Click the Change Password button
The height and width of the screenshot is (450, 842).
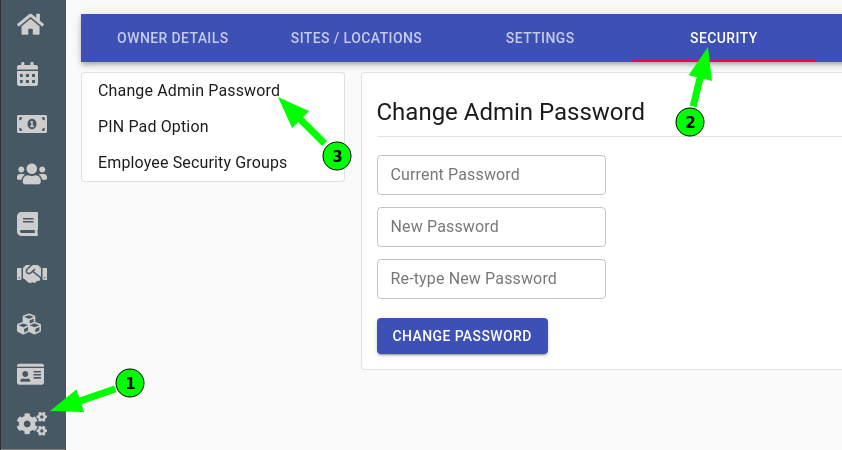[x=462, y=336]
